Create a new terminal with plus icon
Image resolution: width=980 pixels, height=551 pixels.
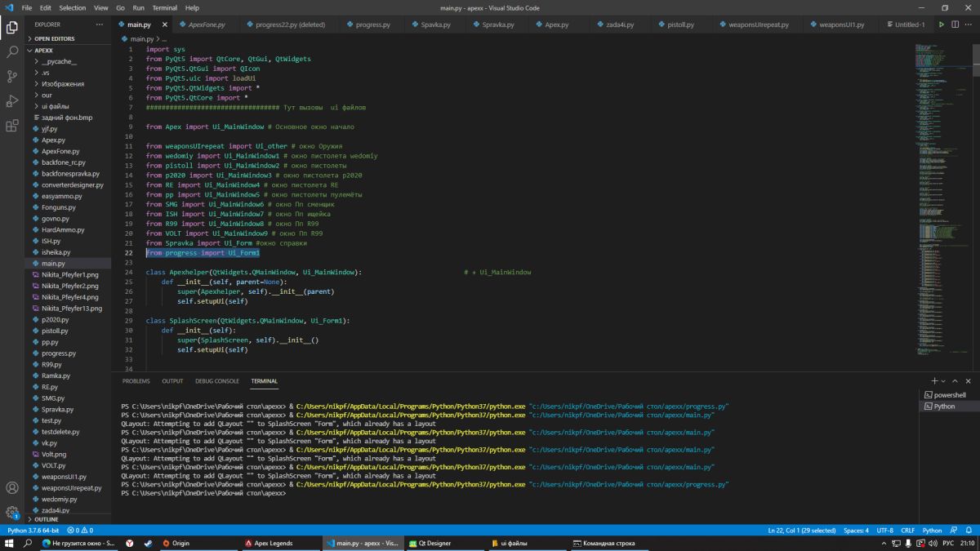coord(934,381)
